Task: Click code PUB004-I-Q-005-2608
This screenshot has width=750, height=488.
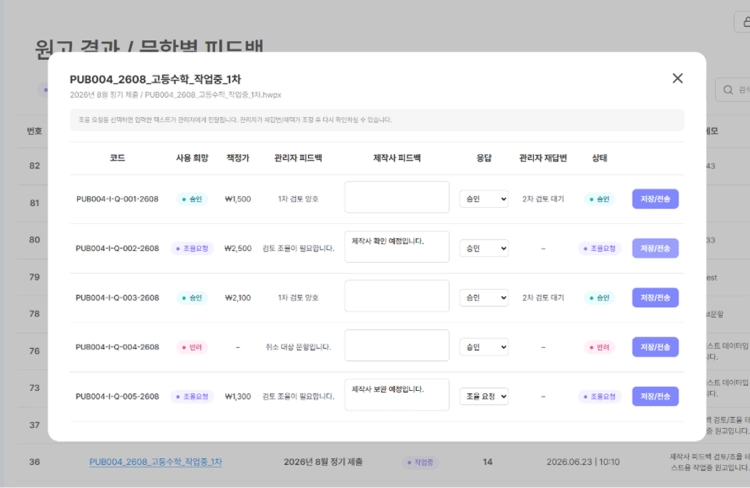Action: point(117,396)
